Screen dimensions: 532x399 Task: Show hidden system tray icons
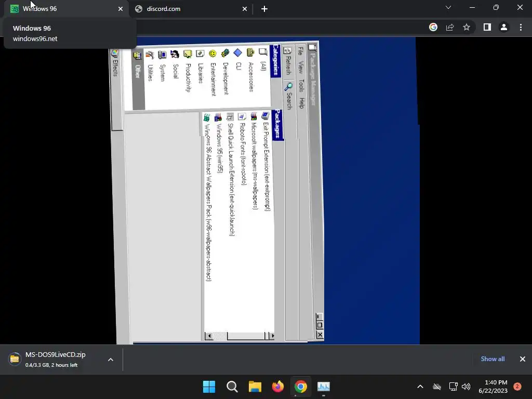[x=420, y=387]
